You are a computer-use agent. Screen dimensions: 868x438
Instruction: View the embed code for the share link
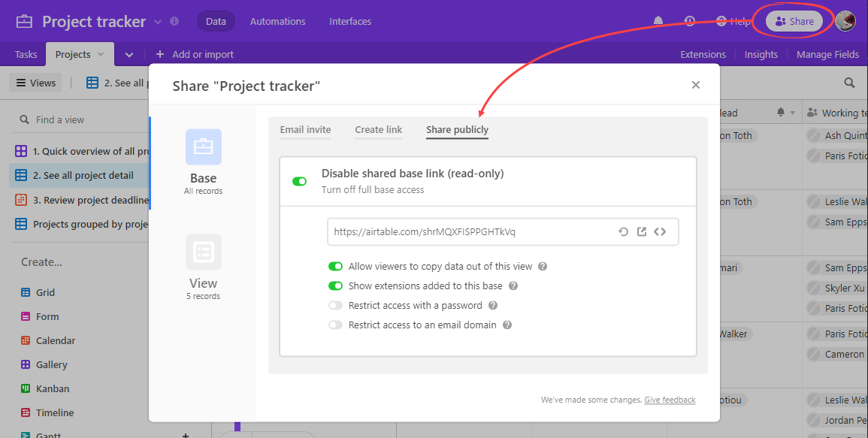pyautogui.click(x=661, y=231)
